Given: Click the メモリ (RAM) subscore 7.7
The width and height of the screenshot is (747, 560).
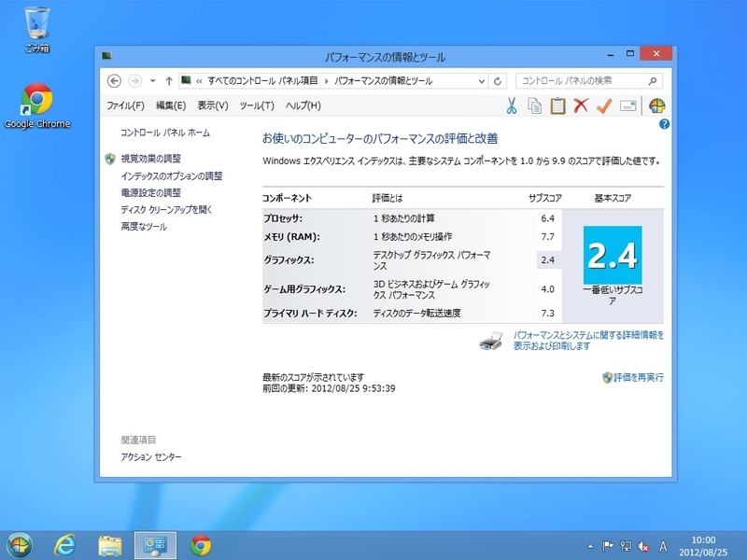Looking at the screenshot, I should 548,237.
